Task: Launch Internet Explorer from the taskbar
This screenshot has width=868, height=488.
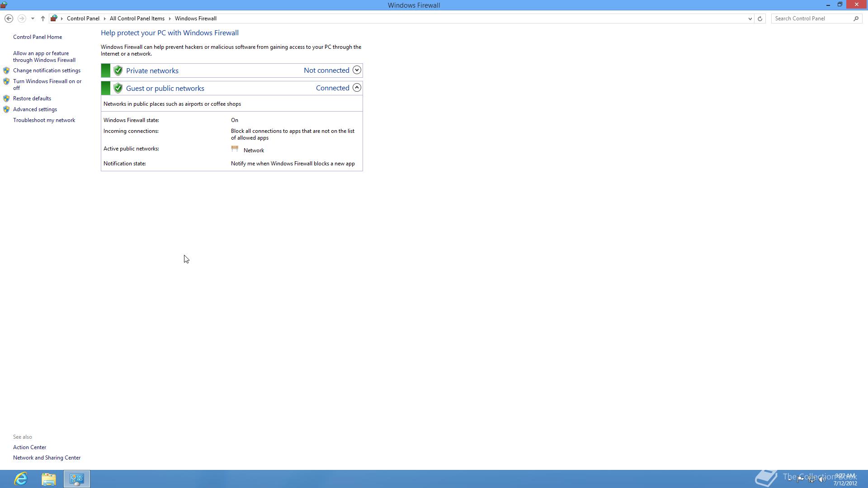Action: tap(21, 479)
